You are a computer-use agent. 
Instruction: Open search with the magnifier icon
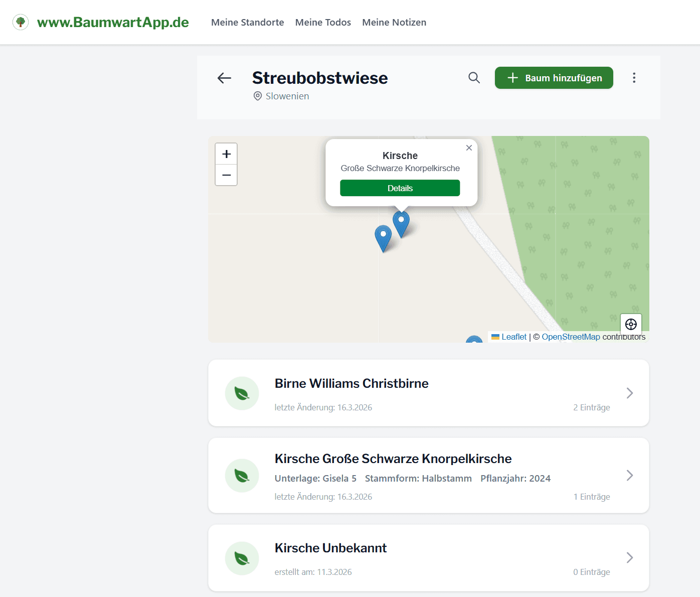tap(474, 78)
